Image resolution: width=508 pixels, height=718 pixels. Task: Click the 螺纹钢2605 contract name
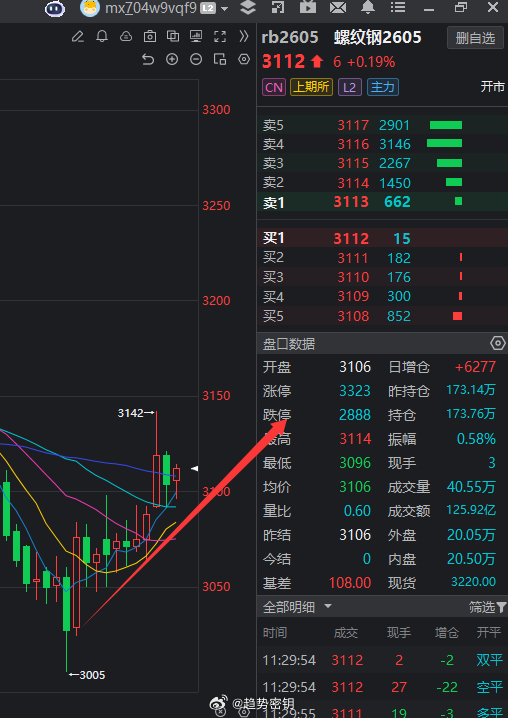point(377,38)
